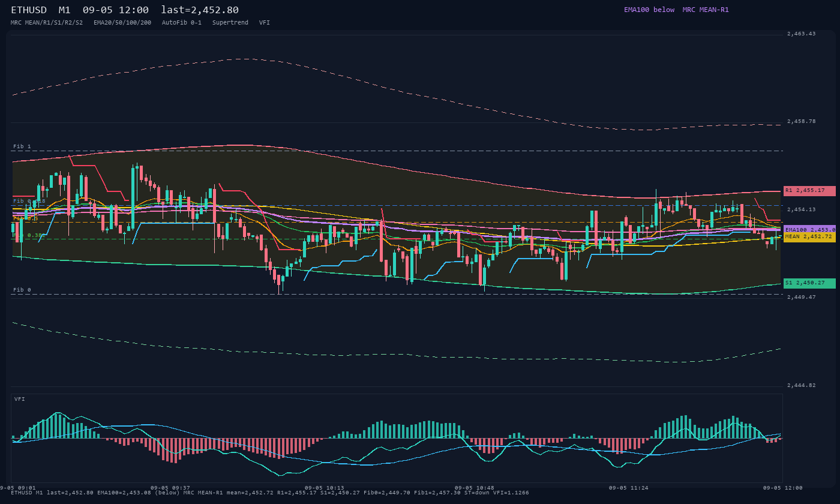This screenshot has height=504, width=840.
Task: Select the 'MRC MEAN/R1/S1/R2/S2' indicator label
Action: coord(47,23)
